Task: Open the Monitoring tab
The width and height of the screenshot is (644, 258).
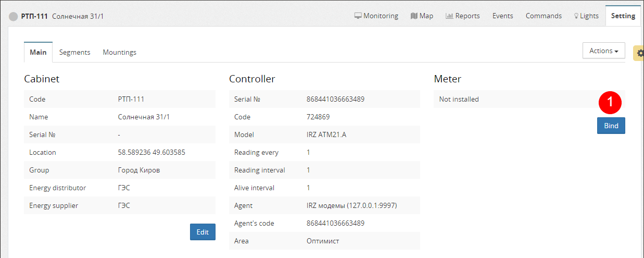Action: pos(376,16)
